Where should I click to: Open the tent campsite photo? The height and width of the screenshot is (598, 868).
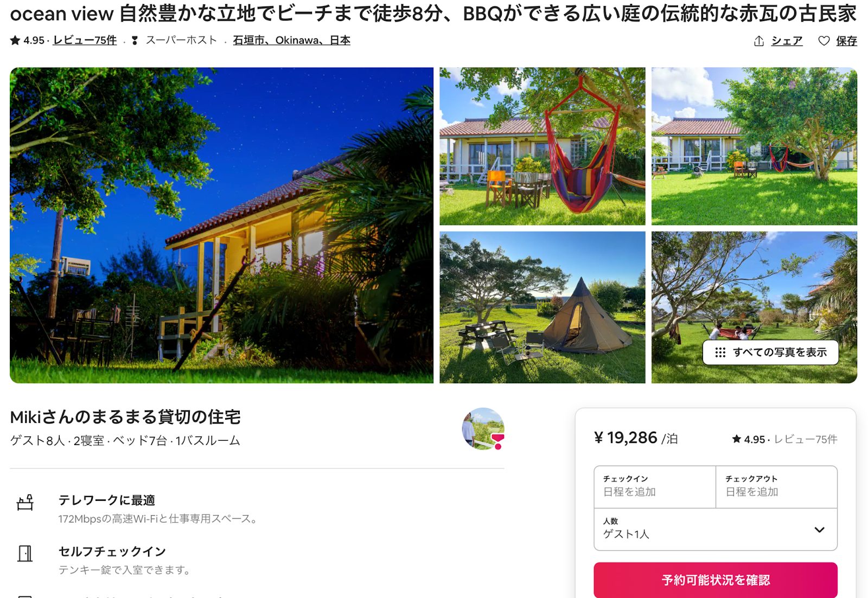point(542,307)
